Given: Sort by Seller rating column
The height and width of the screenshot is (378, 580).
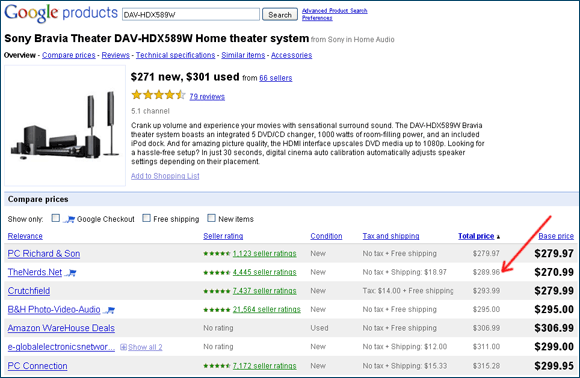Looking at the screenshot, I should [223, 236].
